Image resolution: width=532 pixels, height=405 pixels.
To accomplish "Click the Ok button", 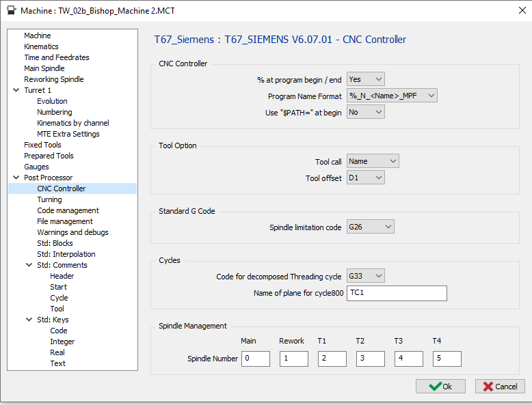I will point(440,386).
